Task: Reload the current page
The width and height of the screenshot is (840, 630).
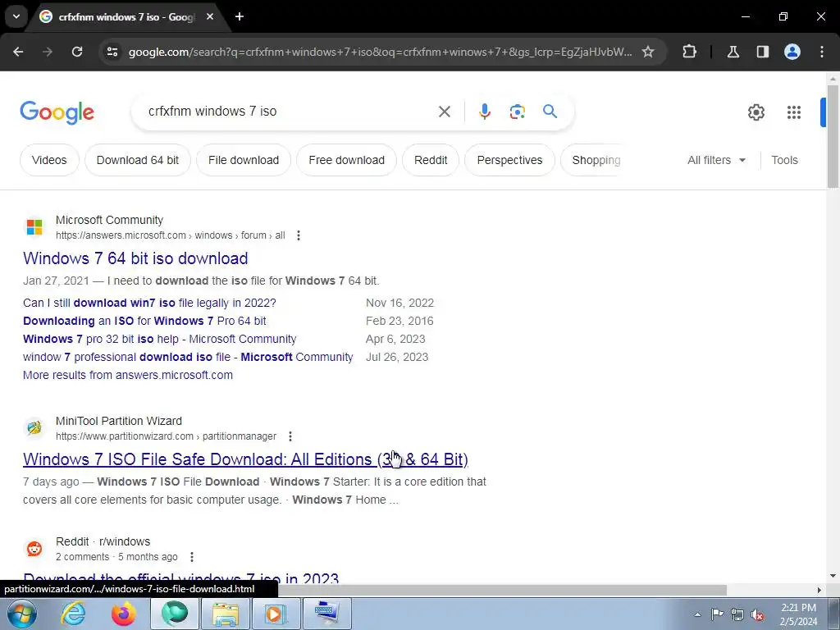Action: coord(77,52)
